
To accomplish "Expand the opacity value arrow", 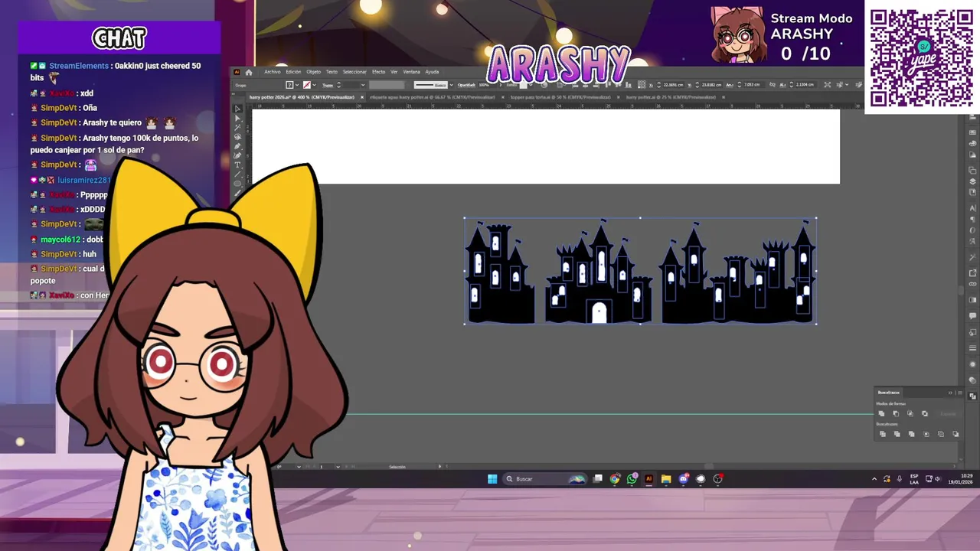I will tap(500, 85).
